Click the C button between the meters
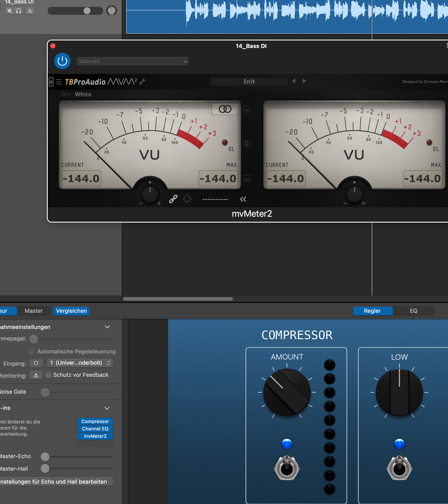Image resolution: width=448 pixels, height=504 pixels. tap(247, 144)
